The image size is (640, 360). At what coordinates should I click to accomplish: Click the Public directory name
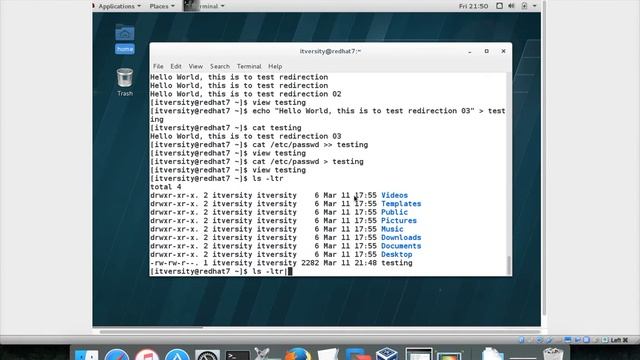[394, 212]
